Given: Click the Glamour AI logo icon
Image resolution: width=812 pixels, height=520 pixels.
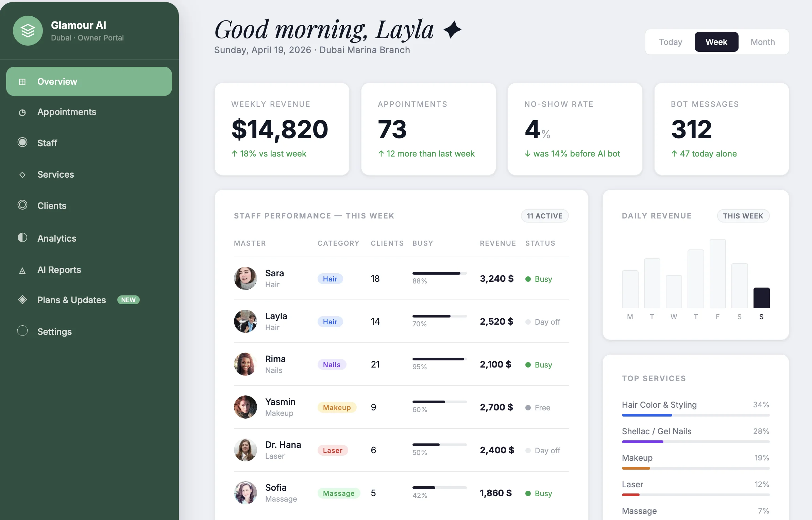Looking at the screenshot, I should [28, 31].
